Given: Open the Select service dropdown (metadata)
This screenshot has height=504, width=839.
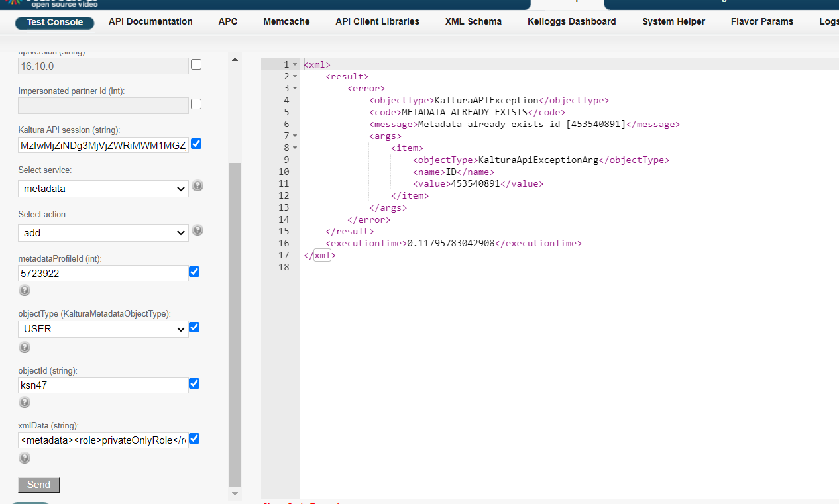Looking at the screenshot, I should 103,189.
